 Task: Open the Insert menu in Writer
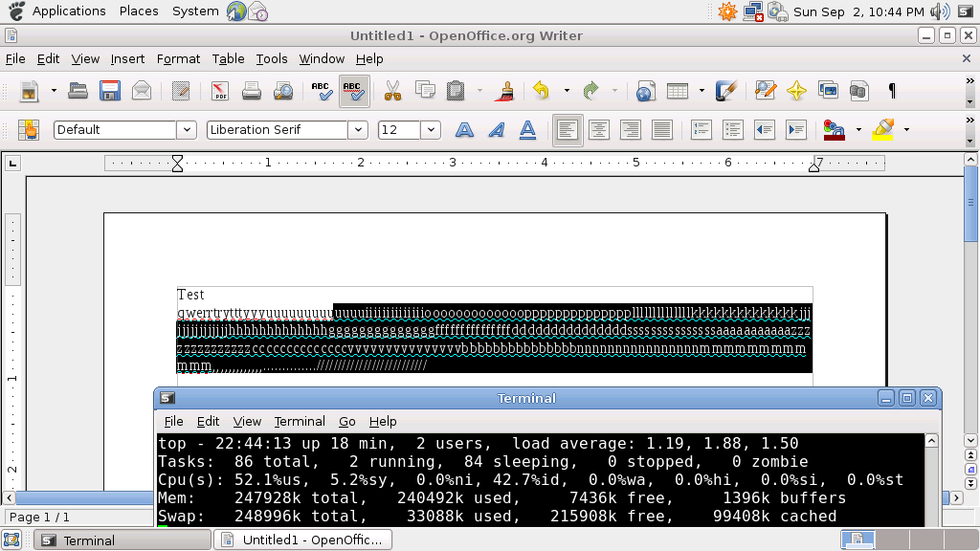(127, 58)
